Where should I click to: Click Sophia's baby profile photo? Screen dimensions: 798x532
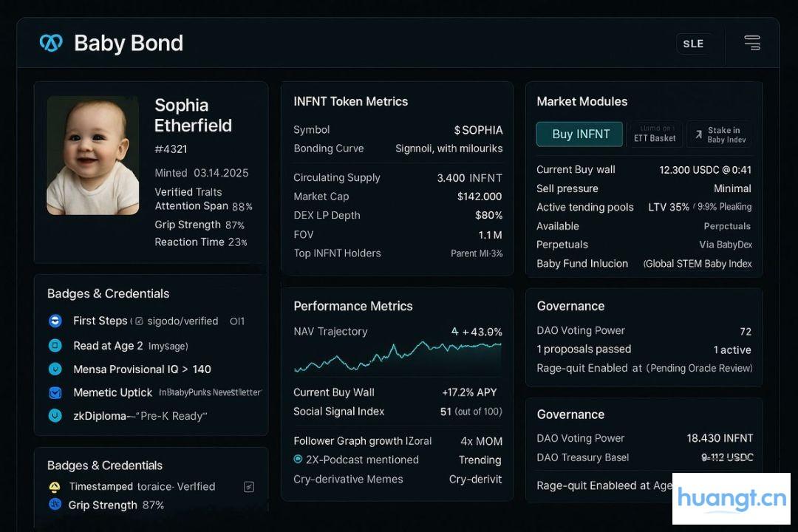92,155
